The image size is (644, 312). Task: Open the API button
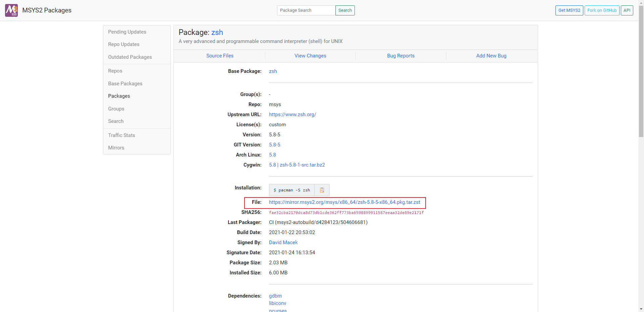(627, 10)
